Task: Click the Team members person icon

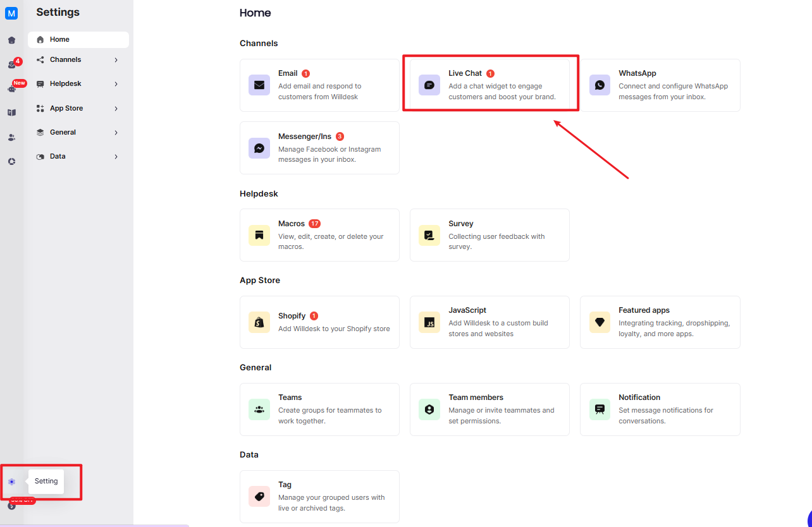Action: tap(429, 409)
